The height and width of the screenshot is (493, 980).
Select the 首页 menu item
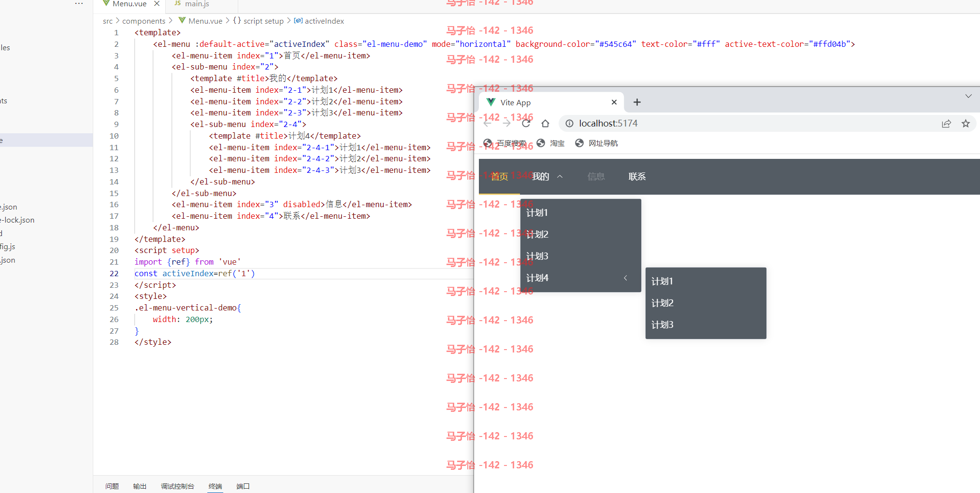(x=499, y=177)
